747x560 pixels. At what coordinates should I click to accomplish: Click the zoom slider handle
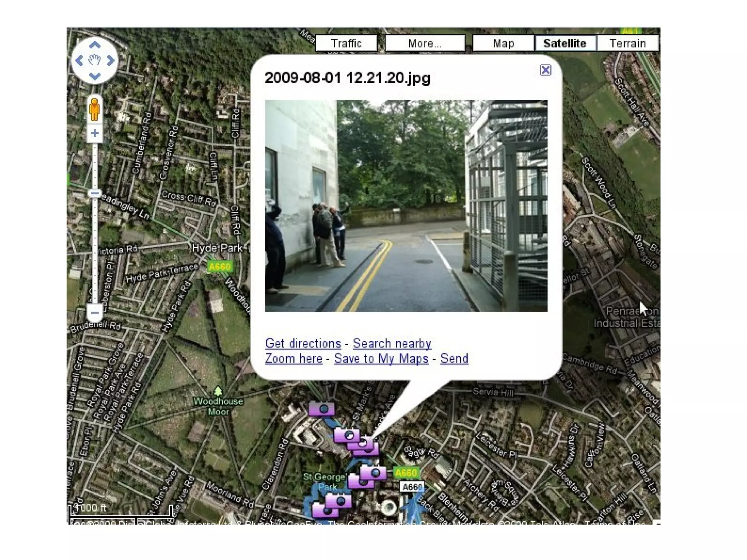(95, 193)
